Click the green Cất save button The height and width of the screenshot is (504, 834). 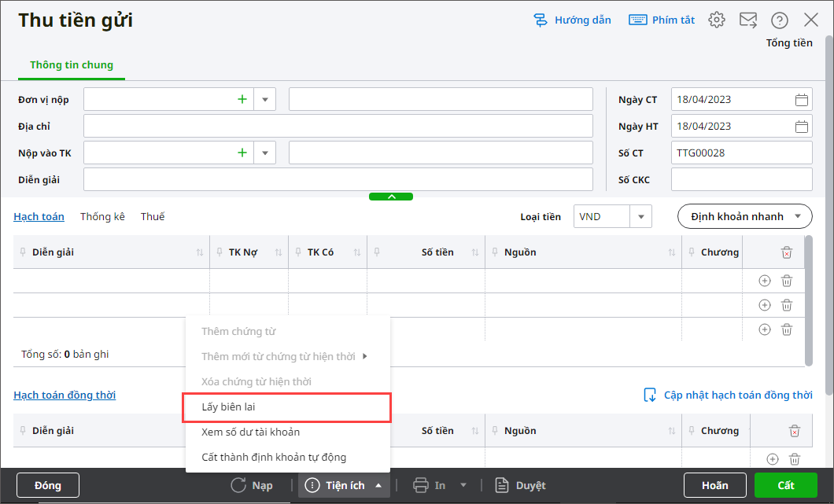[x=785, y=485]
